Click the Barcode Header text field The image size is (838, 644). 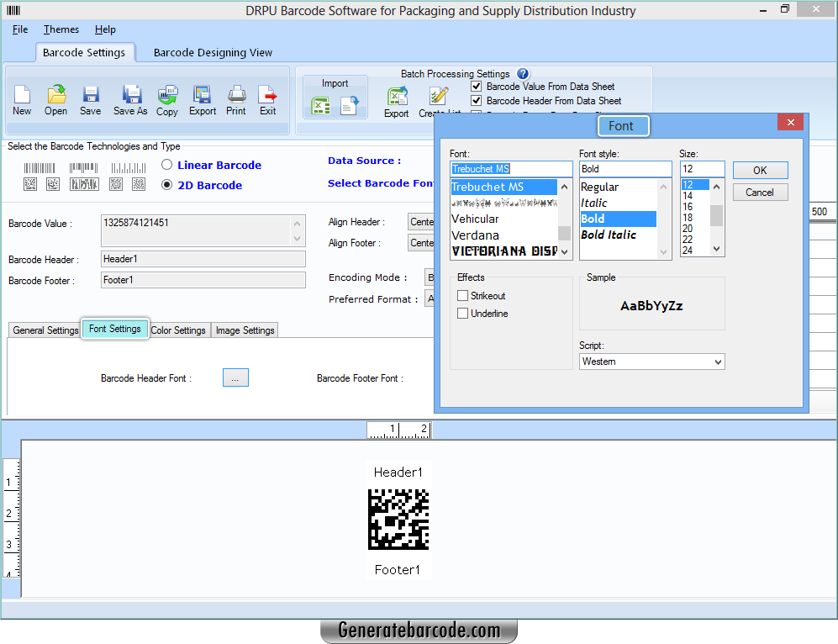(202, 258)
